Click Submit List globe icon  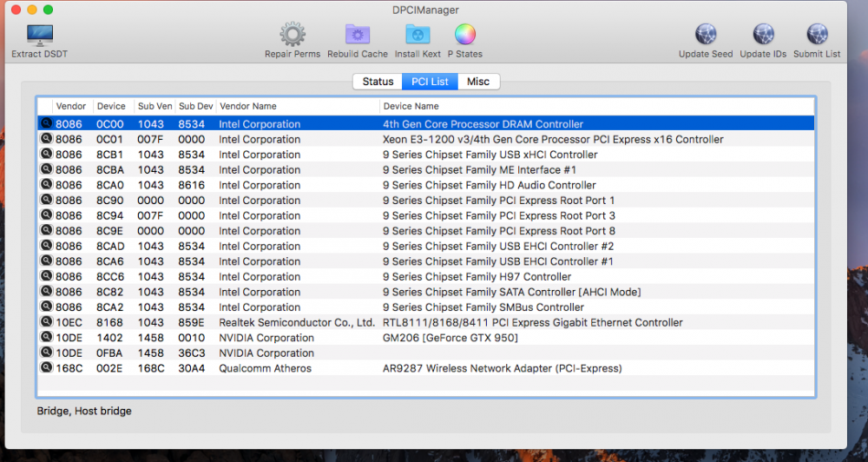pos(817,35)
